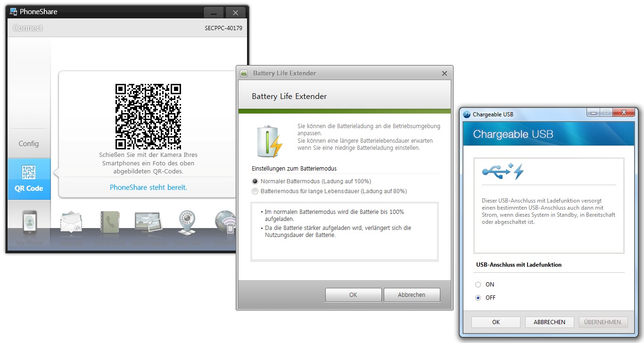Open the Smart Dial icon
Viewport: 644px width, 343px height.
[x=188, y=223]
